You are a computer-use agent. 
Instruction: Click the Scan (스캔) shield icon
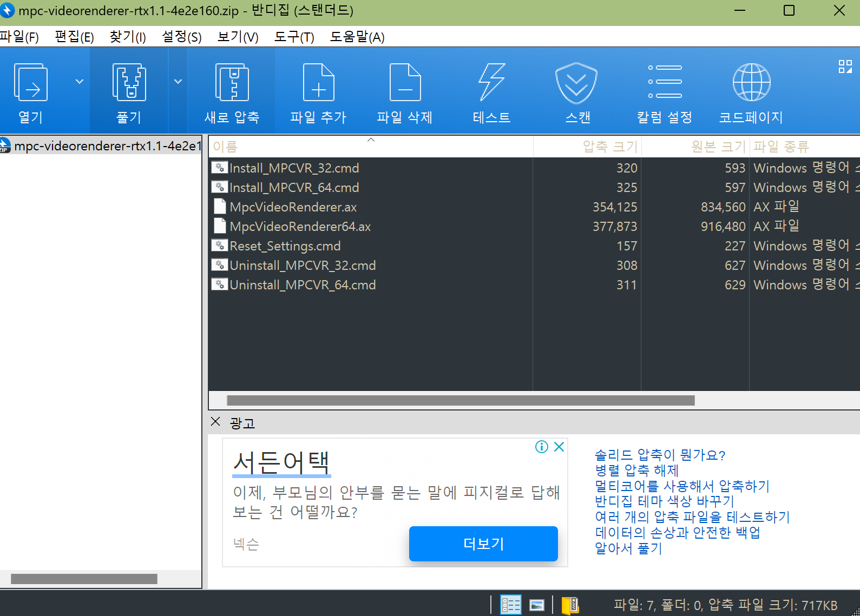576,83
